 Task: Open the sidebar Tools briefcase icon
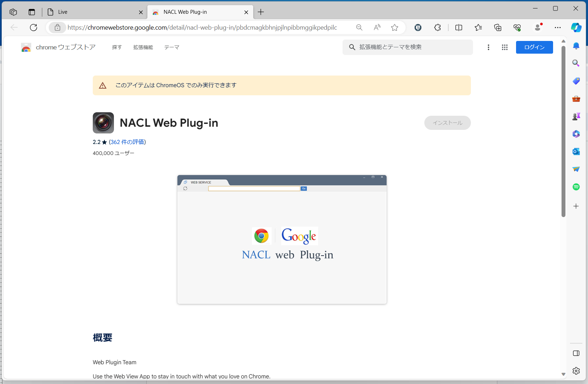576,98
